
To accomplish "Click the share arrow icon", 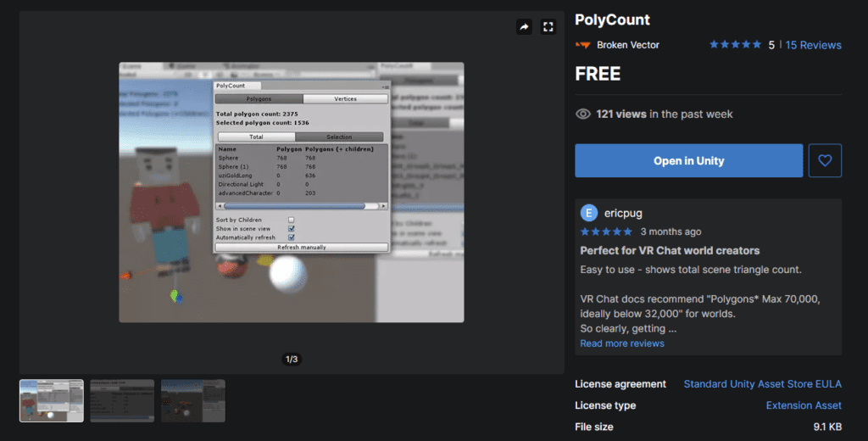I will 524,26.
